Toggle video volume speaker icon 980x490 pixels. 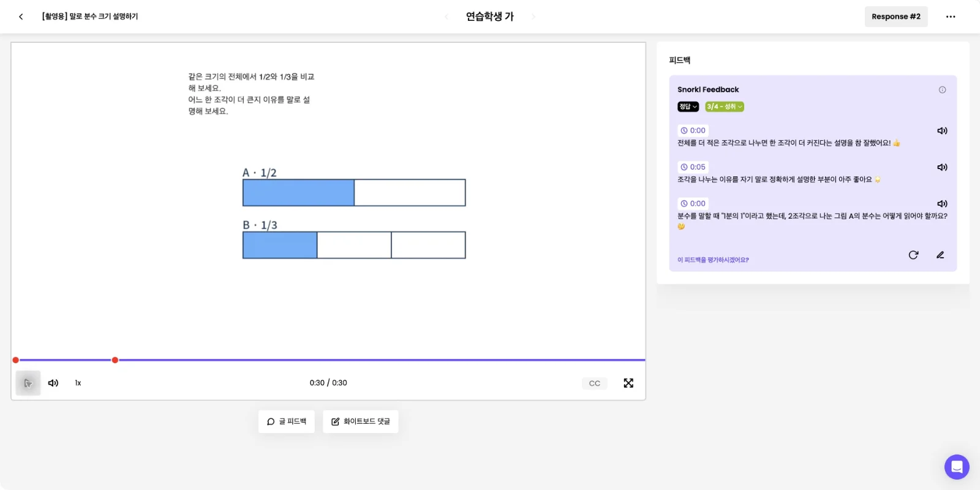coord(53,383)
